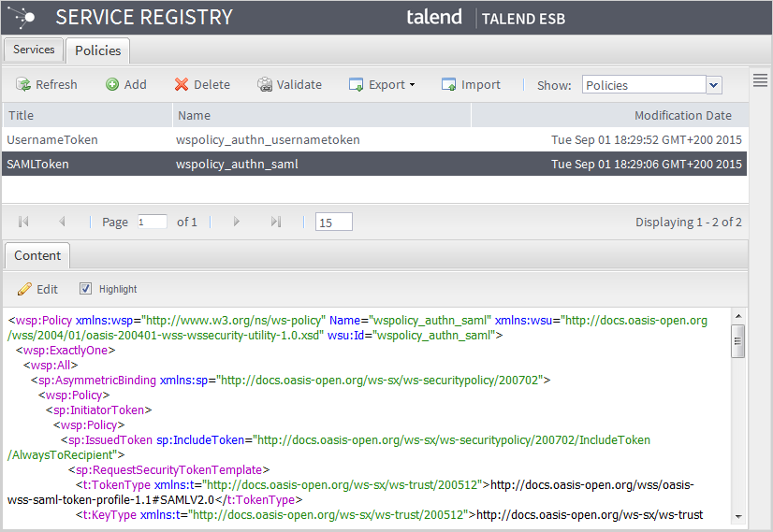Click the Delete button label
773x532 pixels.
point(212,85)
